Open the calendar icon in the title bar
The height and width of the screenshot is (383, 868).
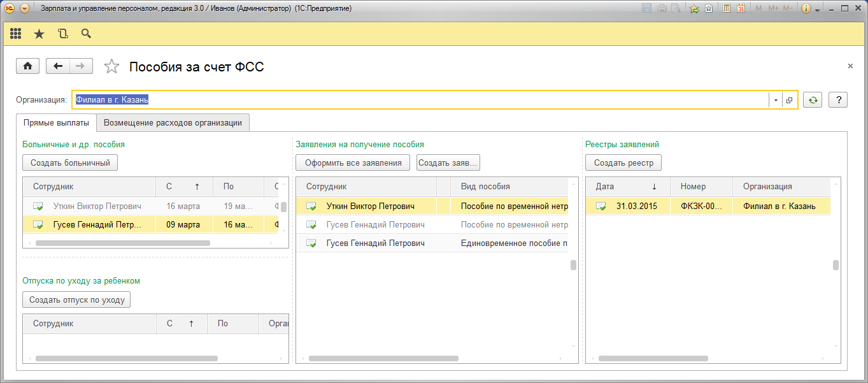coord(741,9)
